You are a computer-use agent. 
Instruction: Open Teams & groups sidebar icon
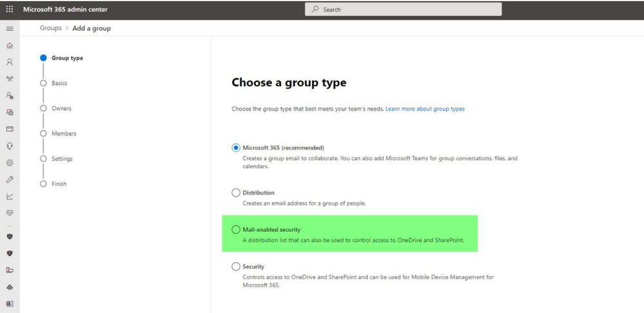pos(10,79)
